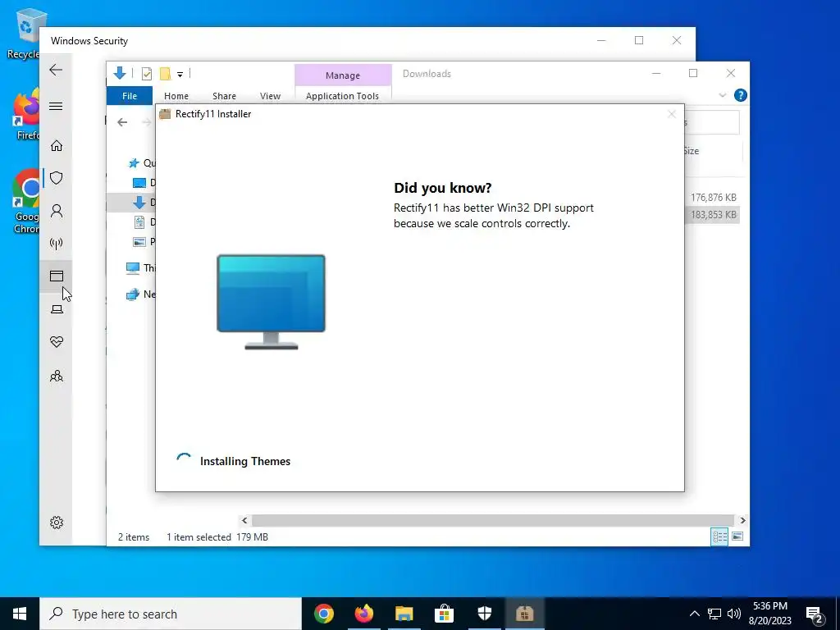Open the network tray icon
This screenshot has width=840, height=630.
click(714, 614)
